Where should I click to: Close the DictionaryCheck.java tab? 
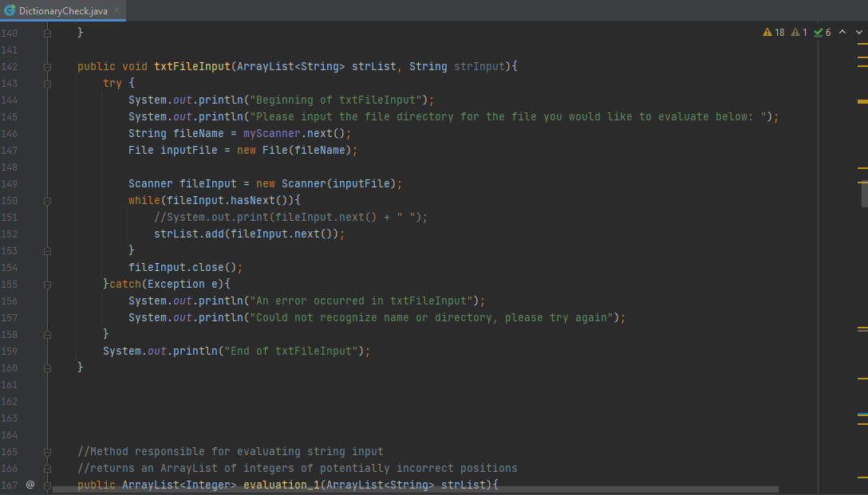[117, 10]
